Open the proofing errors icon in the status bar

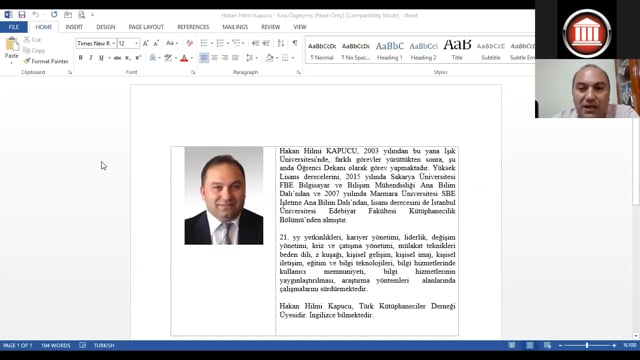click(83, 345)
